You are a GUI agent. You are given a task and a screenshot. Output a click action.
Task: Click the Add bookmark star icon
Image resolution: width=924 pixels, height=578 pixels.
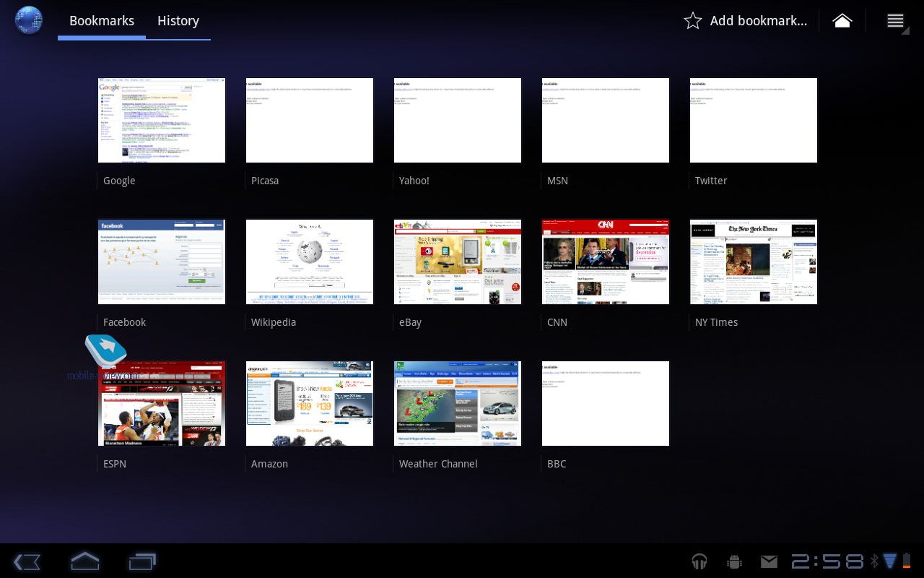692,21
